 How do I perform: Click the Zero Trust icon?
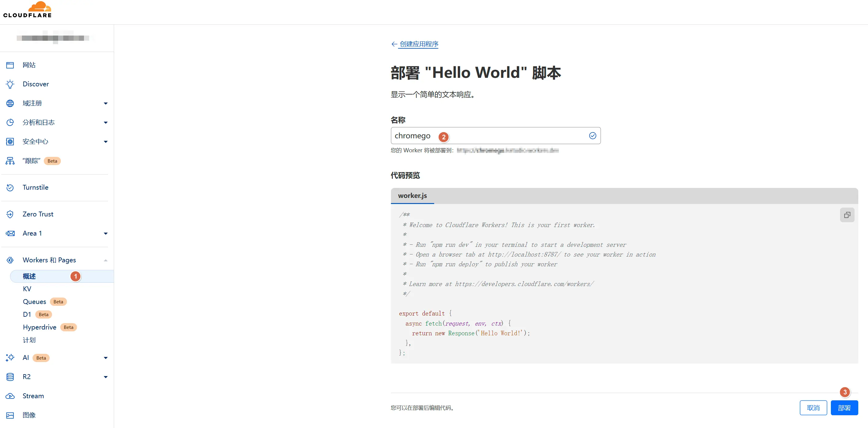[x=10, y=214]
